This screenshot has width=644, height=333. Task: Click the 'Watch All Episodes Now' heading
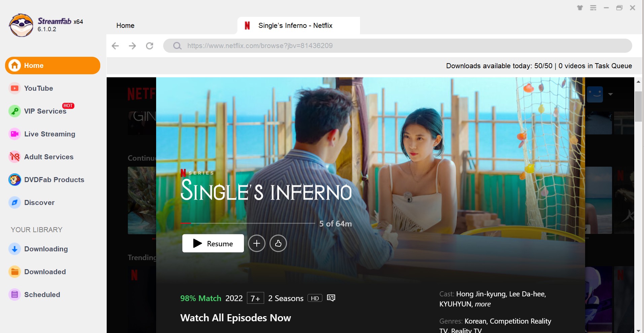[x=236, y=318]
